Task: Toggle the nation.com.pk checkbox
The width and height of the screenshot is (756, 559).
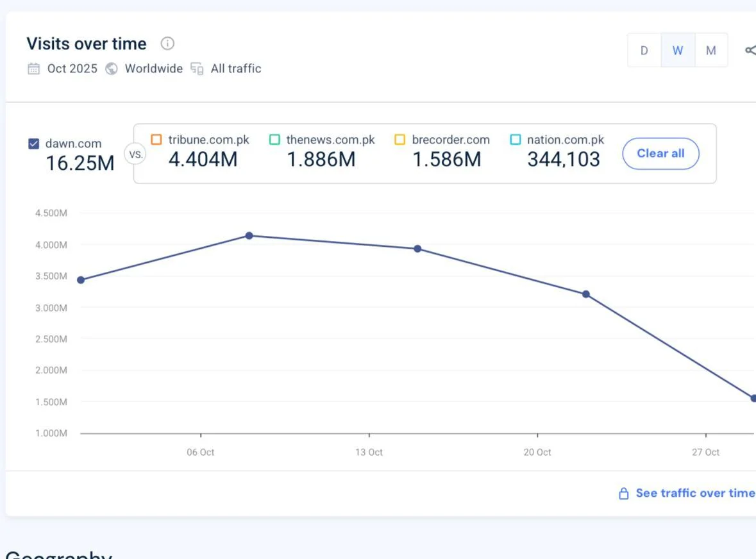Action: coord(516,140)
